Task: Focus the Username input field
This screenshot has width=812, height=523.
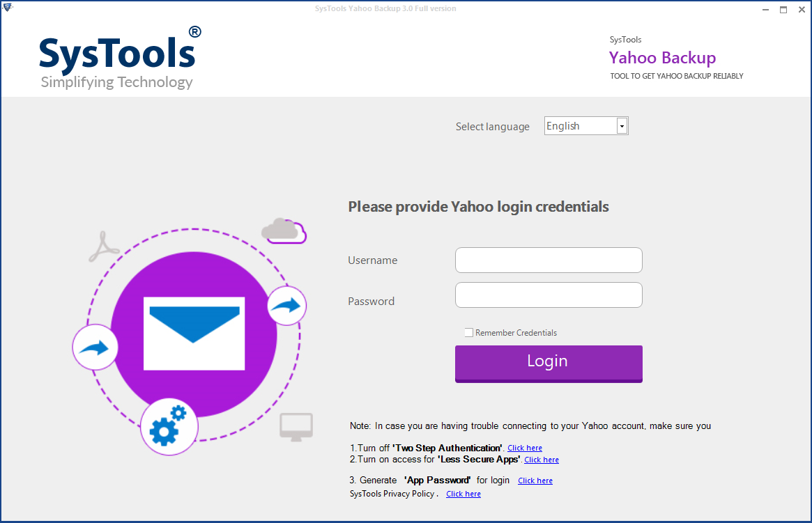Action: pyautogui.click(x=549, y=260)
